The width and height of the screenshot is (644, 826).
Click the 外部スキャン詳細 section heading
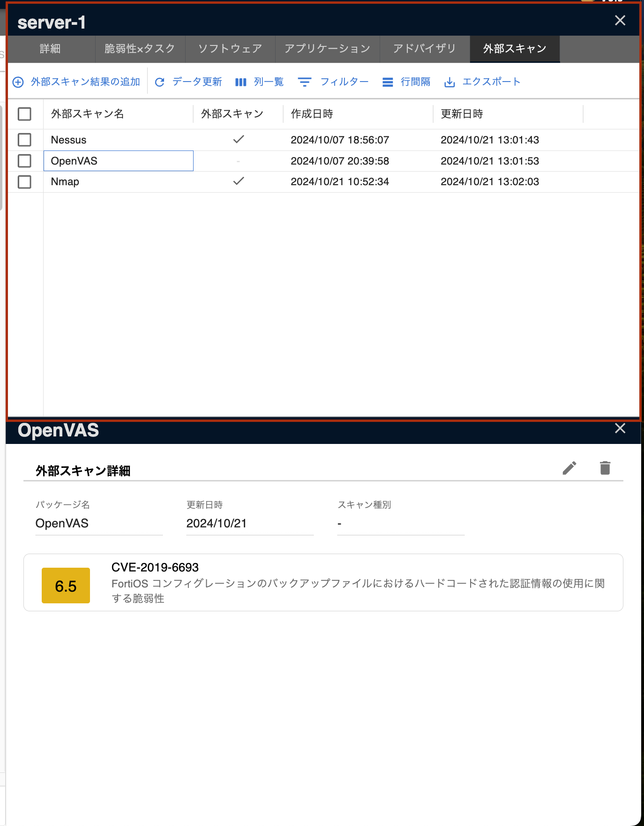83,471
